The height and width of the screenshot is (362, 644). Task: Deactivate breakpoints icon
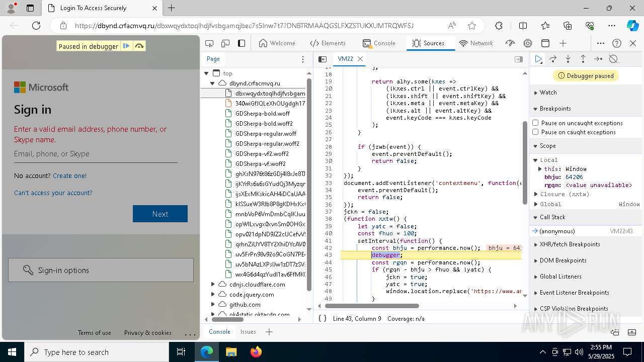coord(613,59)
